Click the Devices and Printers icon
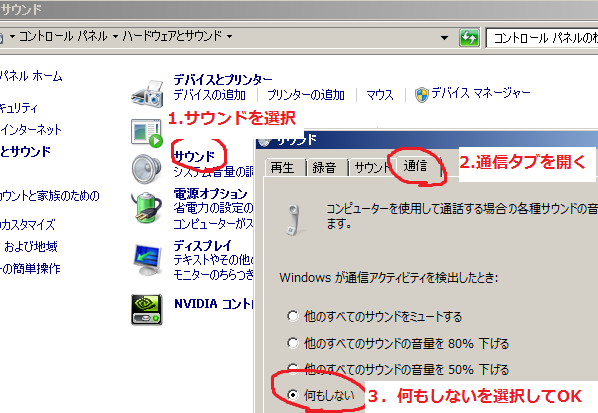 [147, 93]
